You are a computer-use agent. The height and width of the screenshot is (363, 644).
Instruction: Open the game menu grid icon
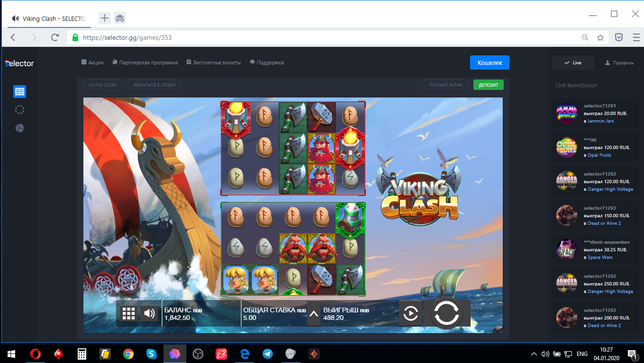tap(129, 313)
